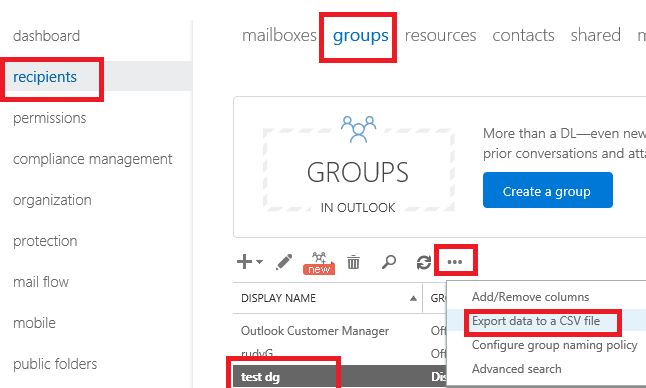Open Advanced search menu entry
This screenshot has height=388, width=646.
coord(517,369)
